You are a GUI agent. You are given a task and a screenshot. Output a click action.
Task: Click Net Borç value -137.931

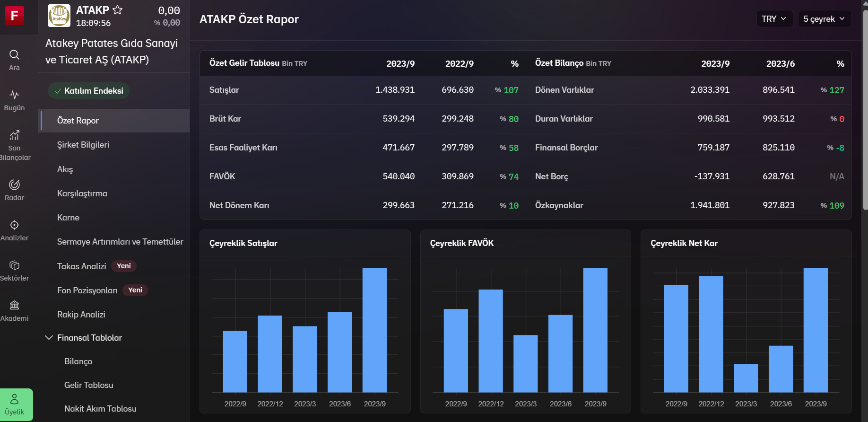712,176
